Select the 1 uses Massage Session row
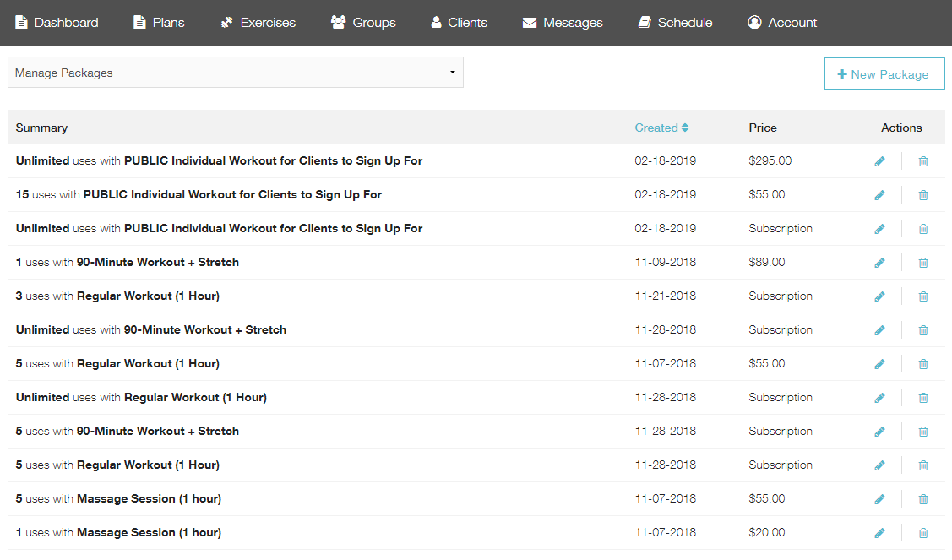Screen dimensions: 952x560 [118, 533]
